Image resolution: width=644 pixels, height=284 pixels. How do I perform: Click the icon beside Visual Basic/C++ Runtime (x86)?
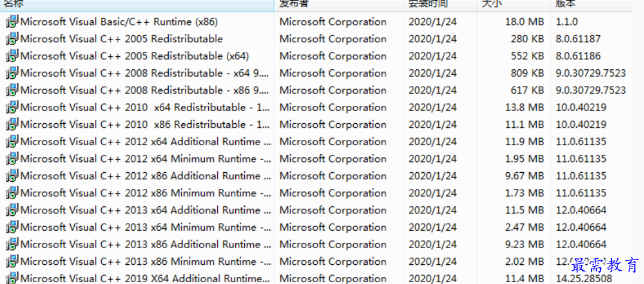12,22
